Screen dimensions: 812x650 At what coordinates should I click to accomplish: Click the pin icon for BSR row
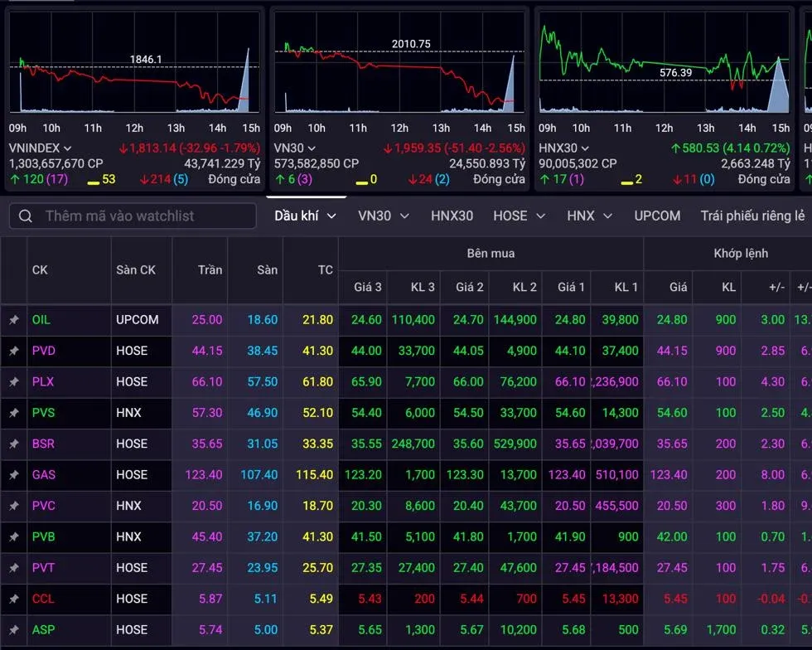[x=14, y=444]
